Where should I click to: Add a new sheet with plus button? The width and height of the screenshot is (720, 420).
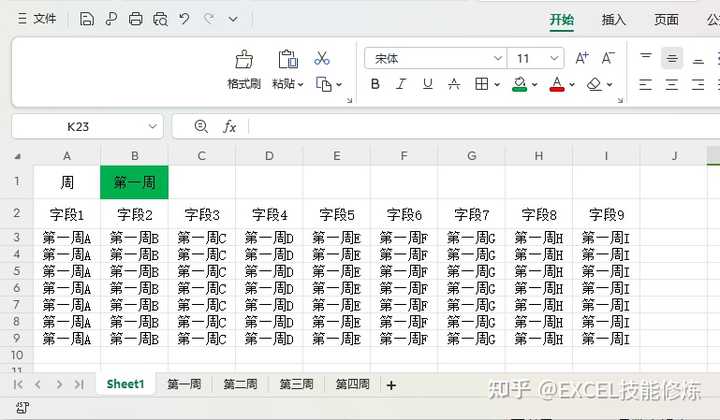(391, 385)
